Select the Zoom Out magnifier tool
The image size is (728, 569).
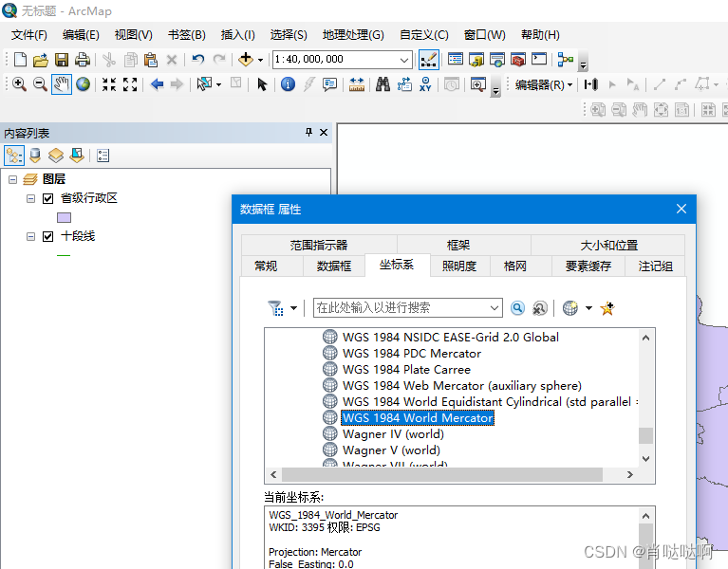(40, 84)
